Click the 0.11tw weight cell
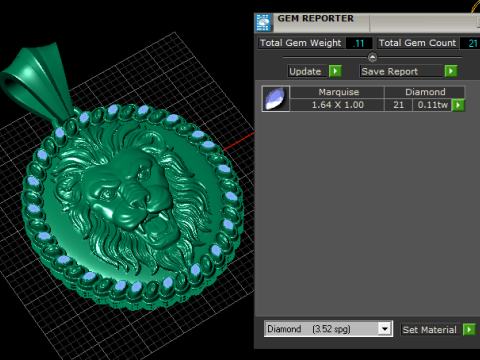Image resolution: width=480 pixels, height=360 pixels. (432, 105)
